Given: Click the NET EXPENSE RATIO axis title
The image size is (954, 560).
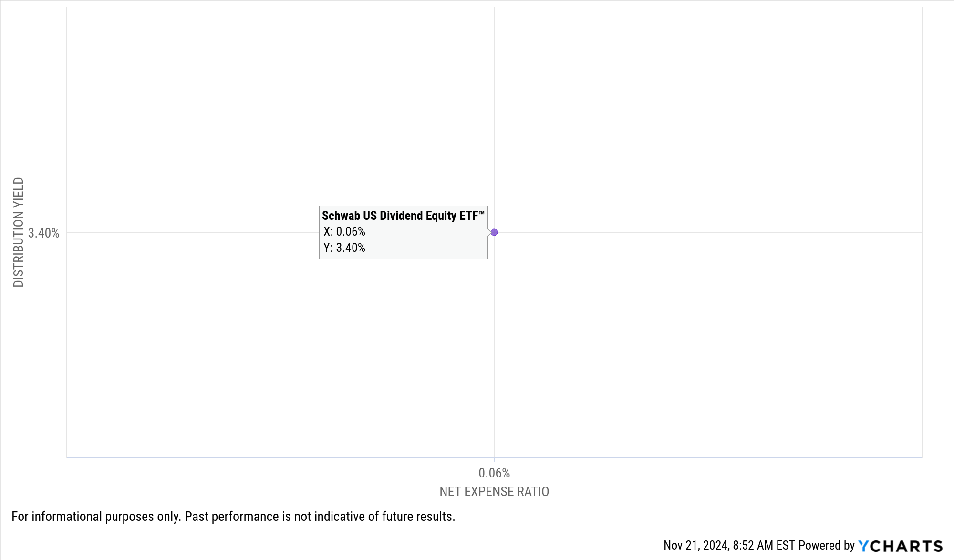Looking at the screenshot, I should tap(494, 491).
